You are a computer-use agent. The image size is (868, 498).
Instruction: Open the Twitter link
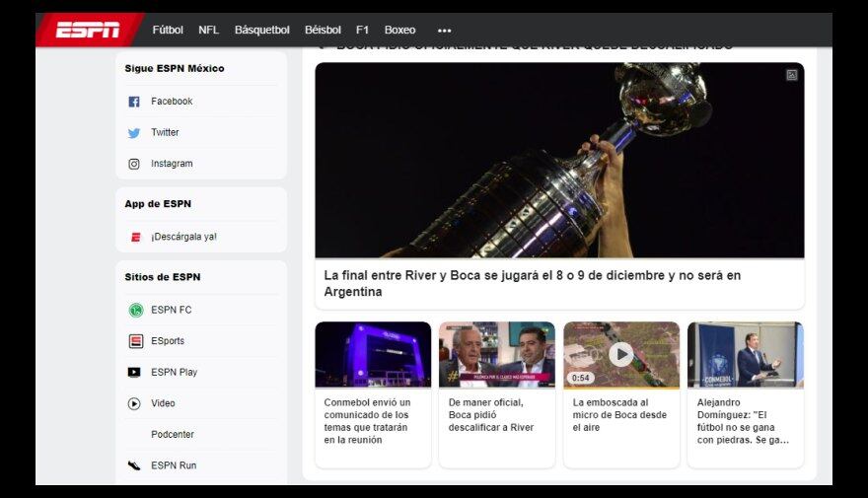[x=165, y=132]
